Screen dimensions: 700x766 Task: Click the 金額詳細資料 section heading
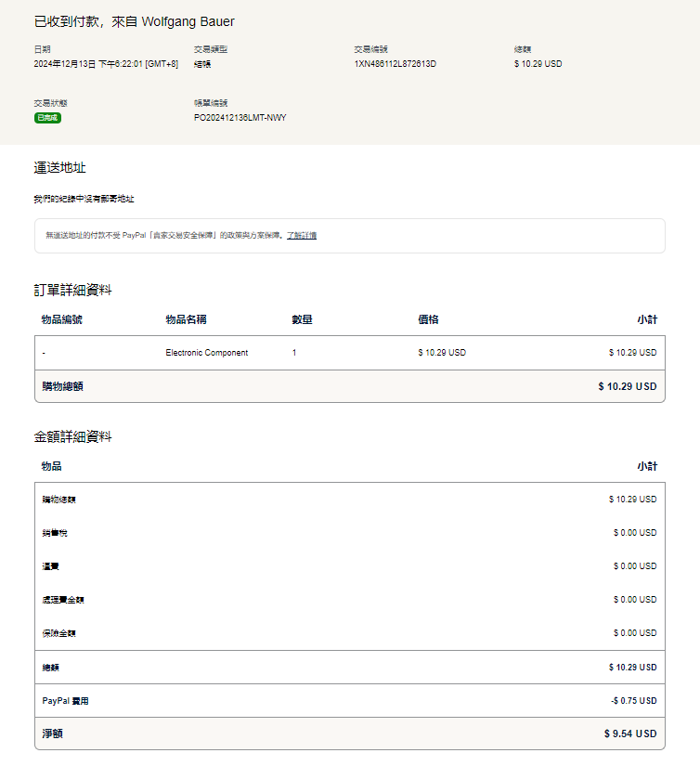pyautogui.click(x=72, y=436)
